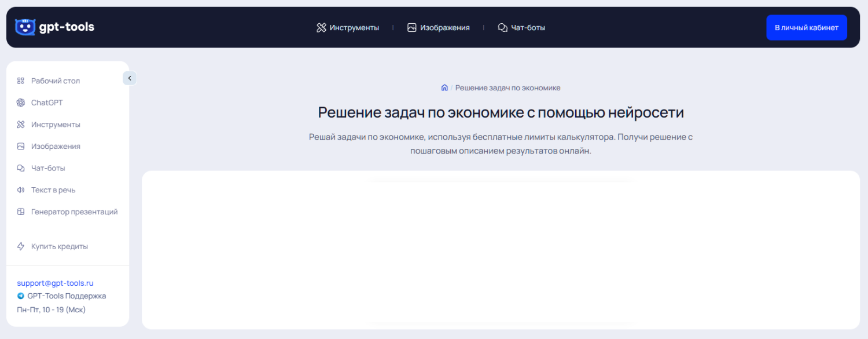868x339 pixels.
Task: Select Чат-боты in the top navigation bar
Action: tap(527, 27)
